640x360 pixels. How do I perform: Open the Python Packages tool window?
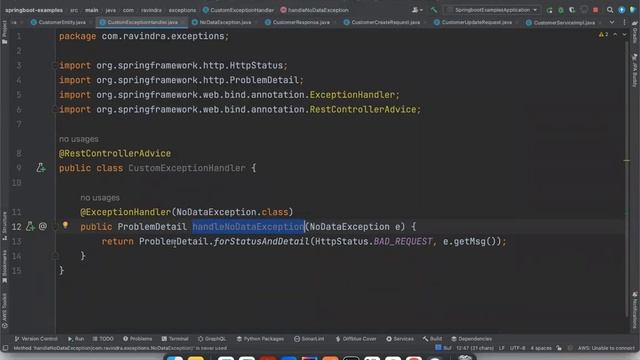point(260,339)
